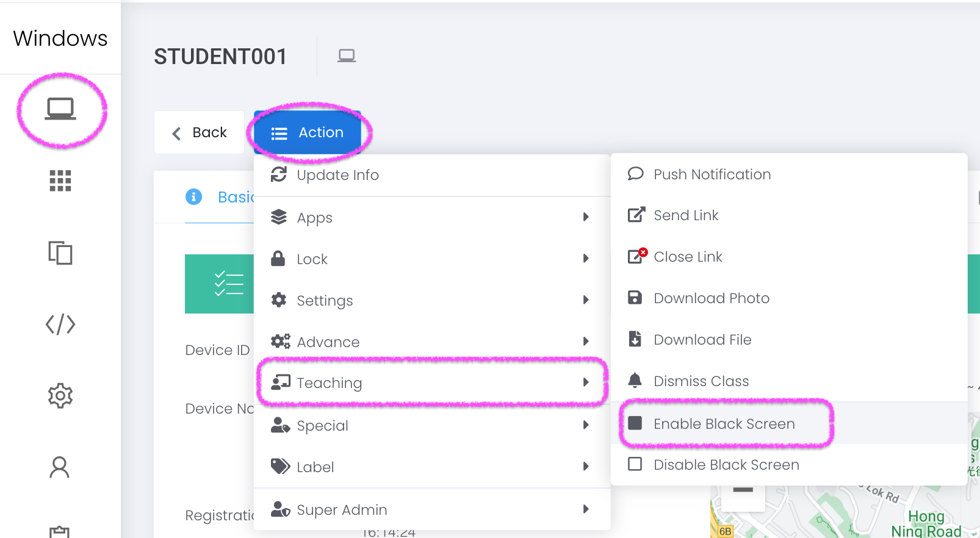Click the laptop icon beside STUDENT001
This screenshot has height=538, width=980.
pos(347,56)
